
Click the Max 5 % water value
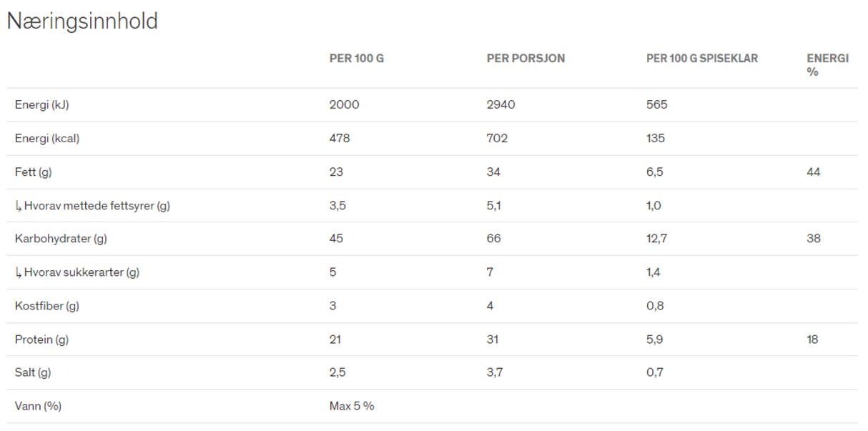(x=352, y=406)
